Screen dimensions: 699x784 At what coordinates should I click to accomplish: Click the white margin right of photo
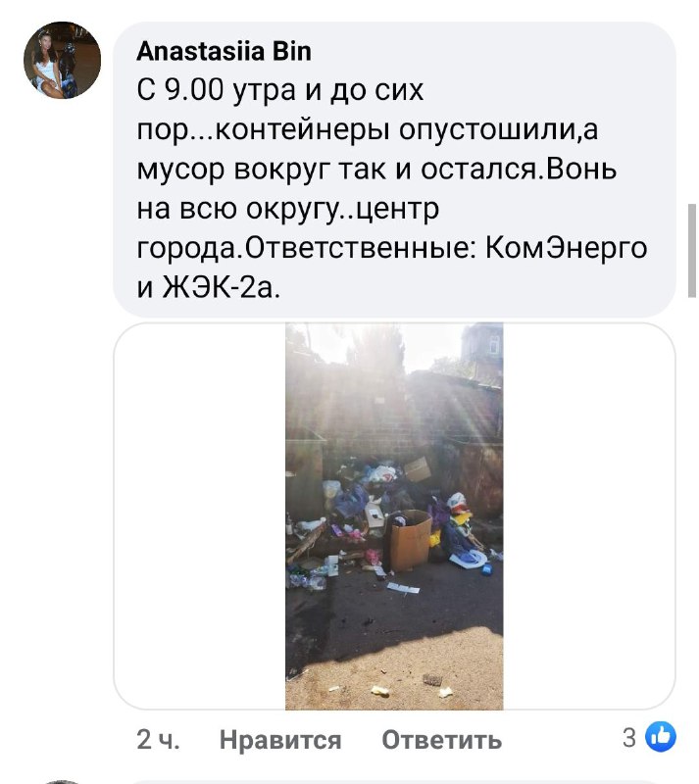pyautogui.click(x=589, y=516)
